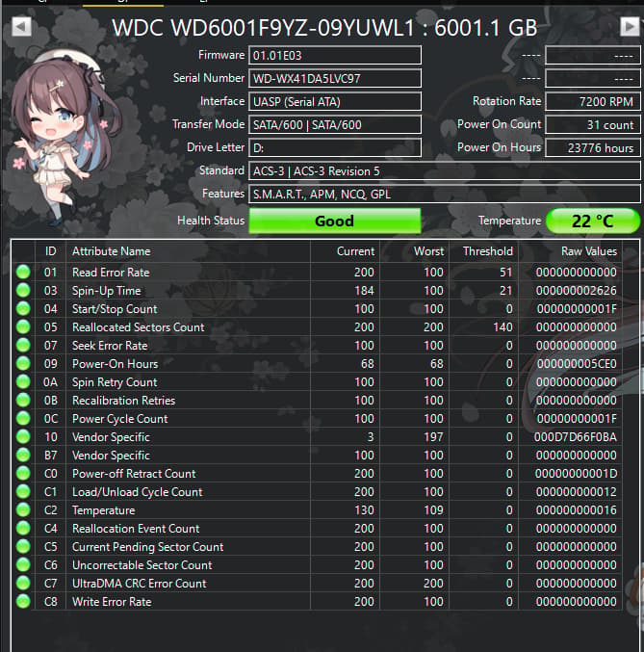Click status icon for Read Error Rate

(23, 272)
